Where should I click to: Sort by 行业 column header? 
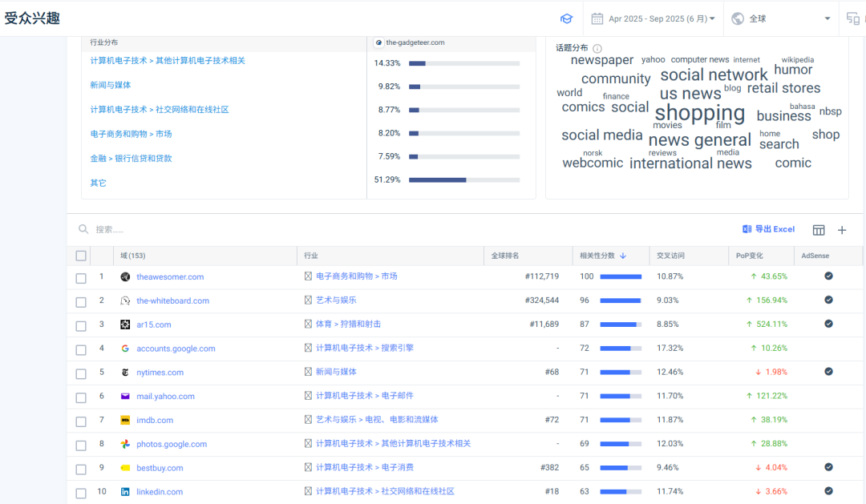(x=311, y=256)
